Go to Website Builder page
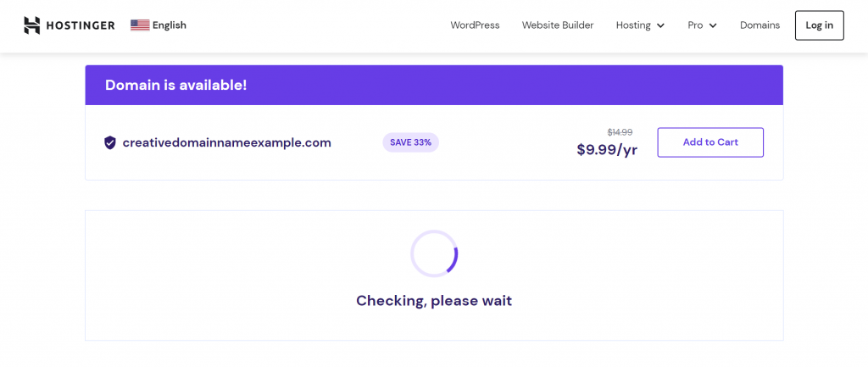This screenshot has width=868, height=367. tap(557, 25)
